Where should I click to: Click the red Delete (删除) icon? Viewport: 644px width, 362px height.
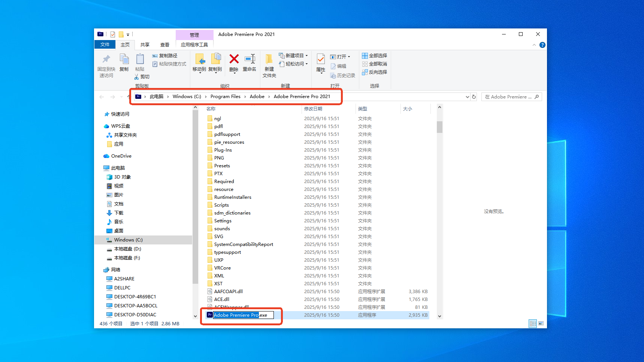coord(234,60)
